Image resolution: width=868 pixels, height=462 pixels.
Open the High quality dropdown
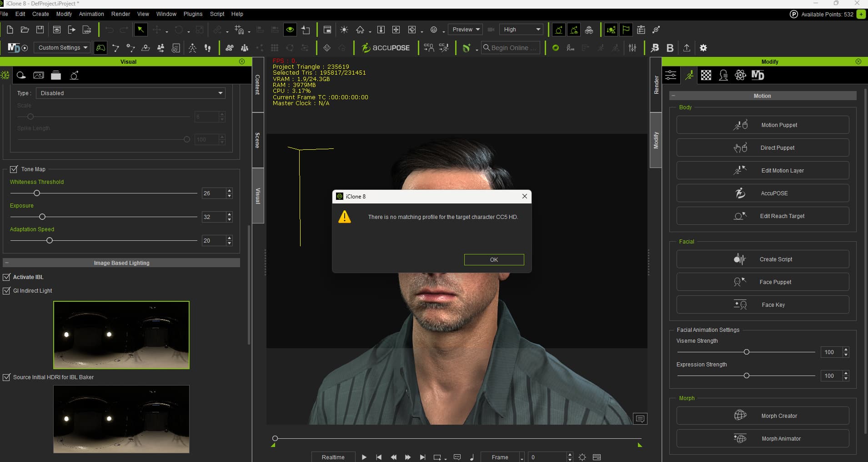point(521,30)
